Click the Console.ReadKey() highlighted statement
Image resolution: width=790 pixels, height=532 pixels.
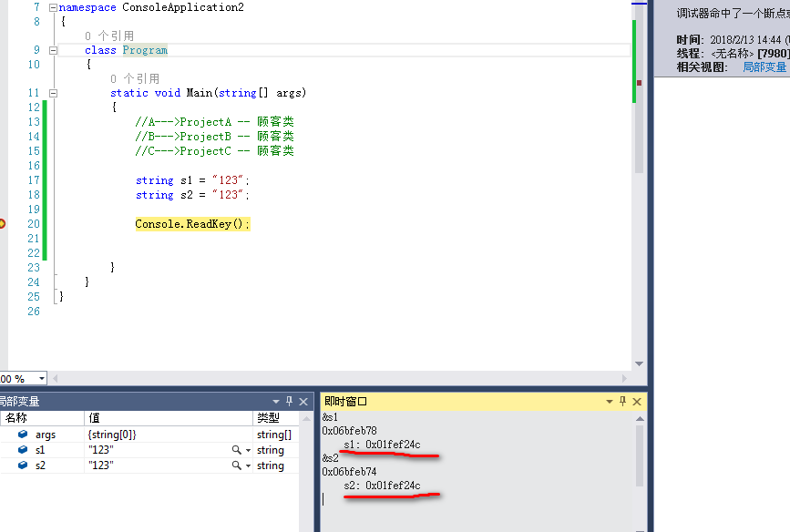[x=192, y=224]
